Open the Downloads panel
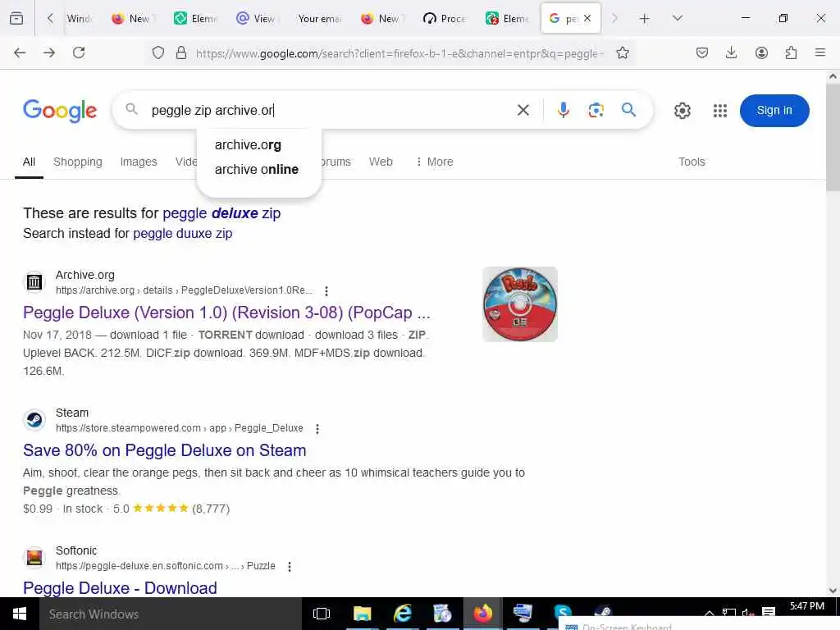840x630 pixels. click(x=731, y=52)
